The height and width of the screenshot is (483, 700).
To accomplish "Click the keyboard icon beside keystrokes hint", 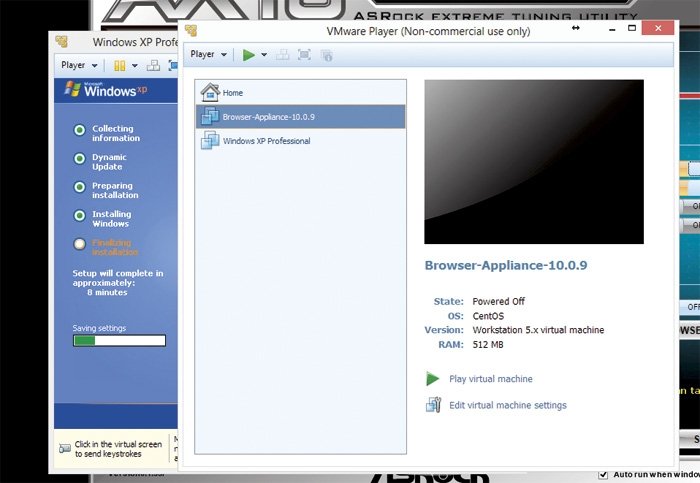I will [x=65, y=448].
